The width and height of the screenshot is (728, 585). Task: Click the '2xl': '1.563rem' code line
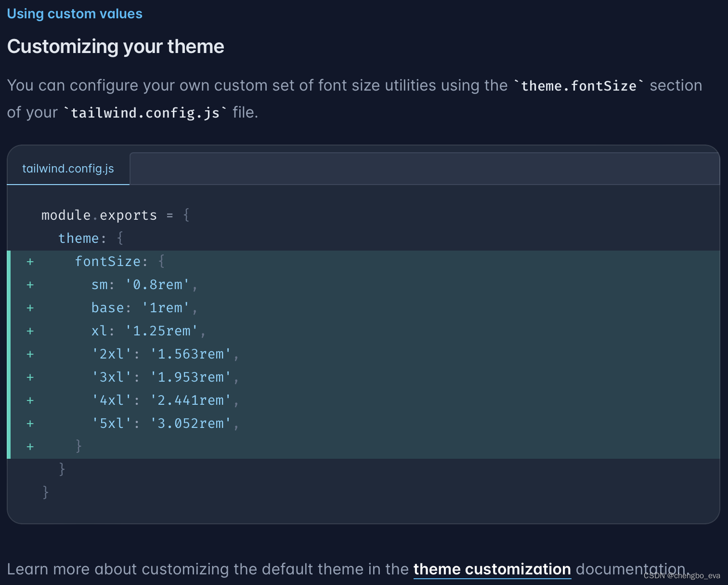(165, 354)
